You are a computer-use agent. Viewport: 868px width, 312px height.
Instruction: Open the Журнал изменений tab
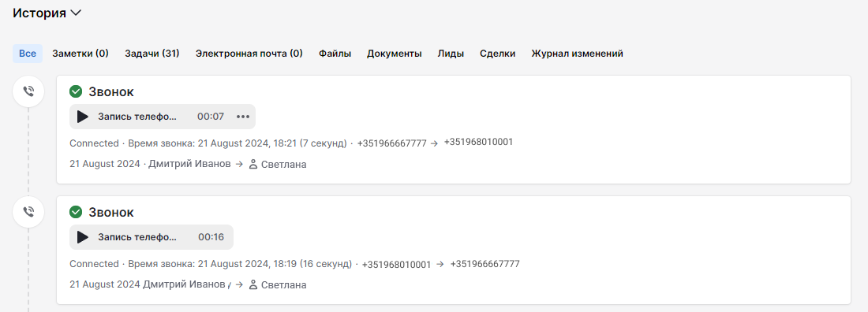[x=578, y=54]
